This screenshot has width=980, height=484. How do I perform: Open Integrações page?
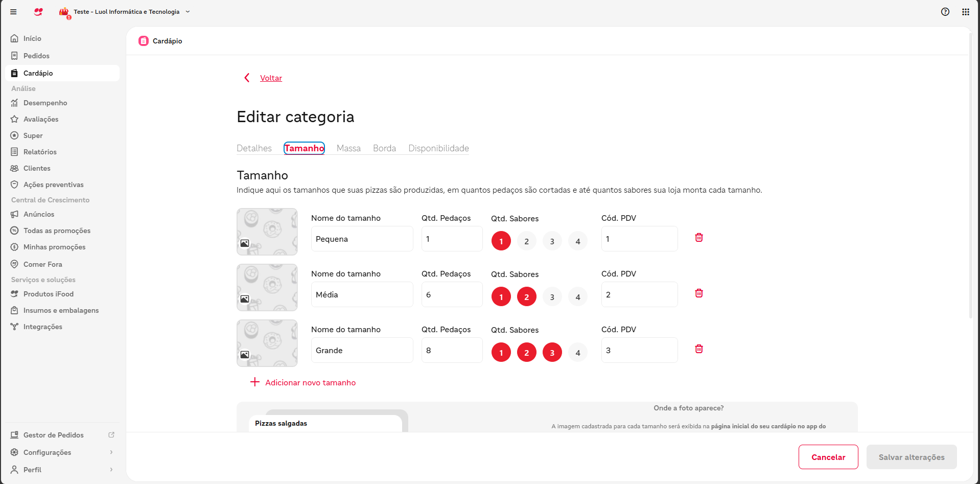[x=62, y=327]
